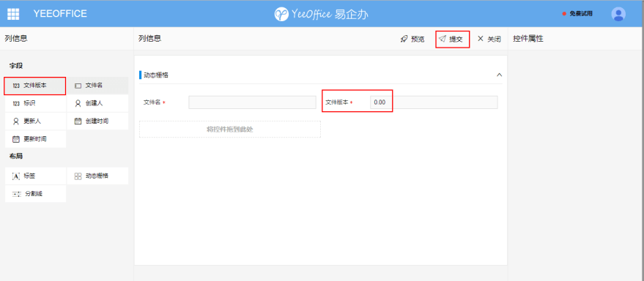Open the user avatar menu

click(x=618, y=14)
